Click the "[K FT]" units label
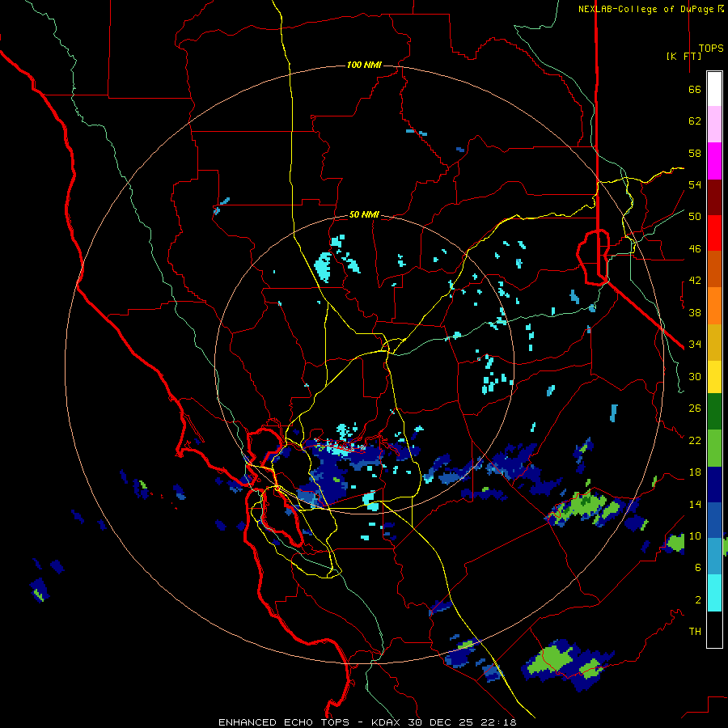Image resolution: width=728 pixels, height=728 pixels. [684, 56]
